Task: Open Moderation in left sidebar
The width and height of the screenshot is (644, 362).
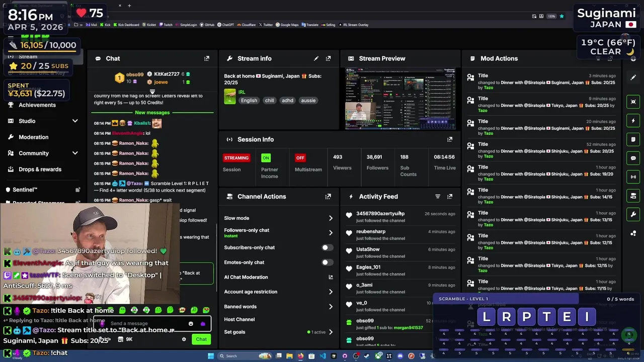Action: tap(34, 137)
